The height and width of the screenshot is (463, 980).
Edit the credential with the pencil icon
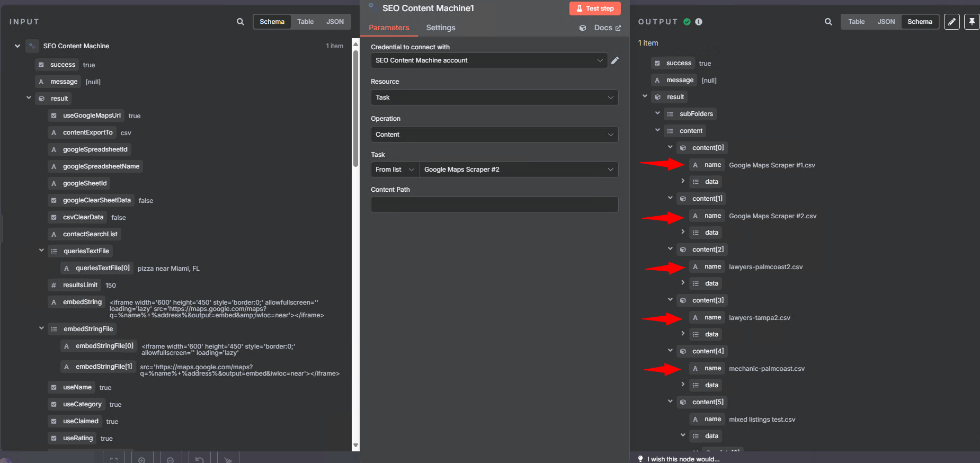point(614,60)
